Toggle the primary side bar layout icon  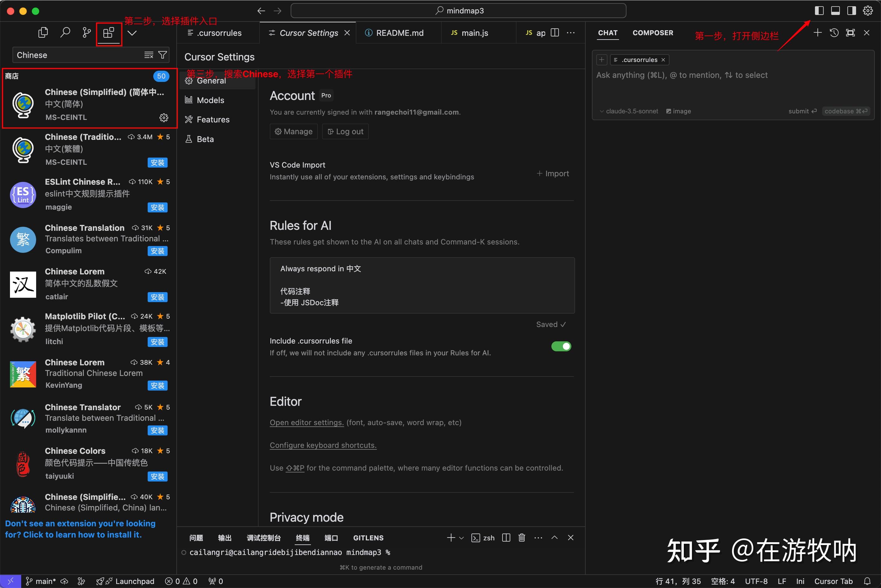[819, 11]
